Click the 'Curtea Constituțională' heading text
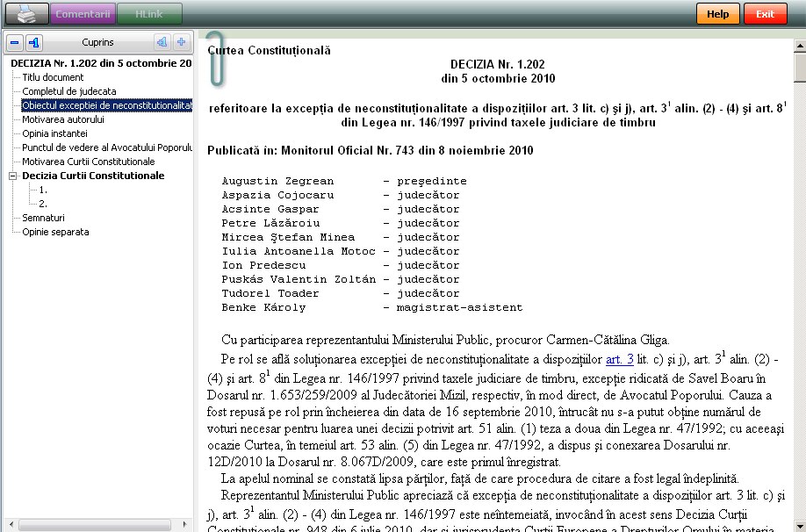Screen dimensions: 806x532 tap(269, 50)
